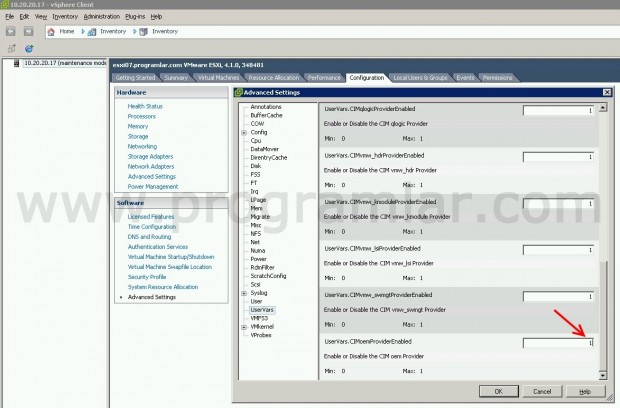Select DataMover in the settings tree
The width and height of the screenshot is (620, 408).
click(265, 149)
